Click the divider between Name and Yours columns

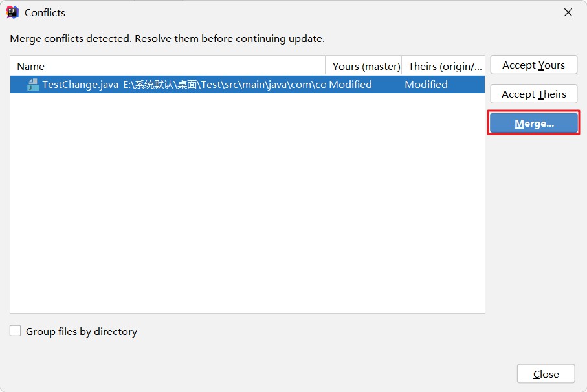coord(326,66)
